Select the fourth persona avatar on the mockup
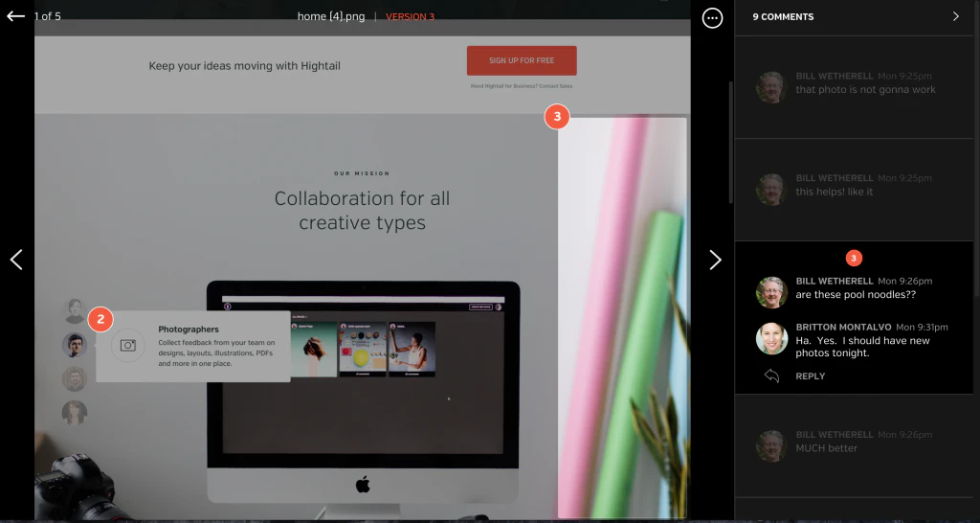This screenshot has width=980, height=523. point(75,413)
